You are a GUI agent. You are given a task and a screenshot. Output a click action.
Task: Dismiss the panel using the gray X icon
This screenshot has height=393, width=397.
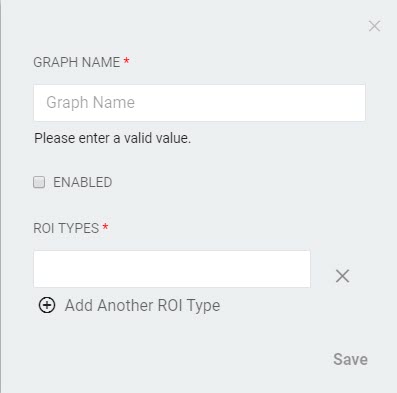click(375, 26)
